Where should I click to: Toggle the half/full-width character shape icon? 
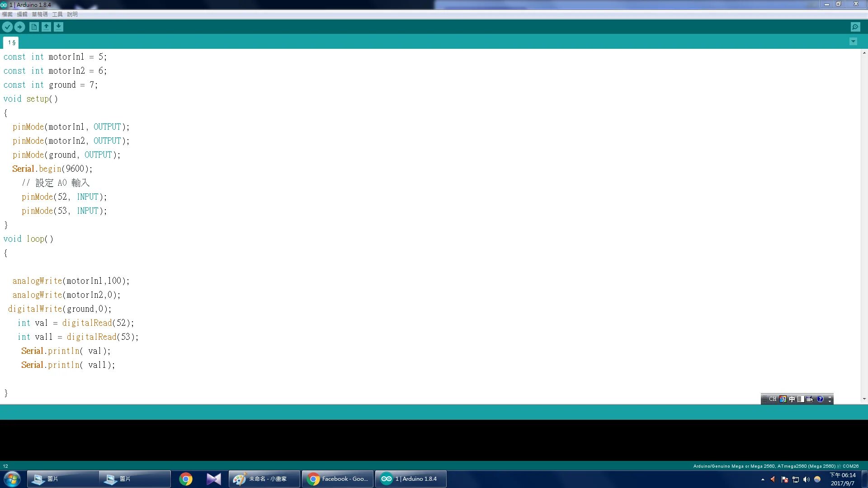pyautogui.click(x=801, y=399)
